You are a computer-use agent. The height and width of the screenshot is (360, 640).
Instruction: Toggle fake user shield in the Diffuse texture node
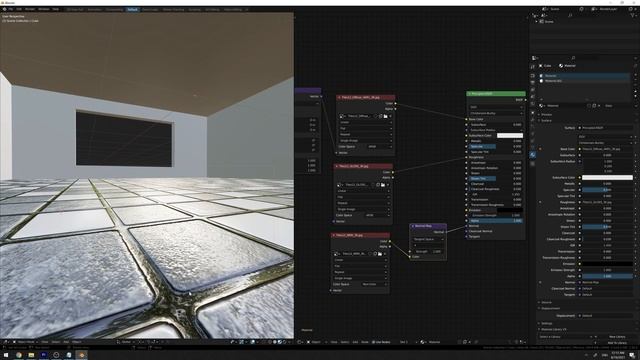tap(376, 116)
